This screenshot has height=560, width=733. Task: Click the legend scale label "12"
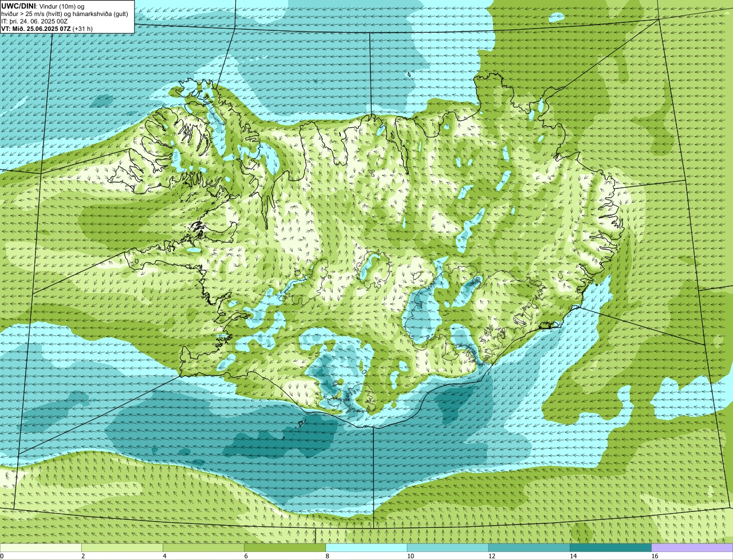[491, 556]
